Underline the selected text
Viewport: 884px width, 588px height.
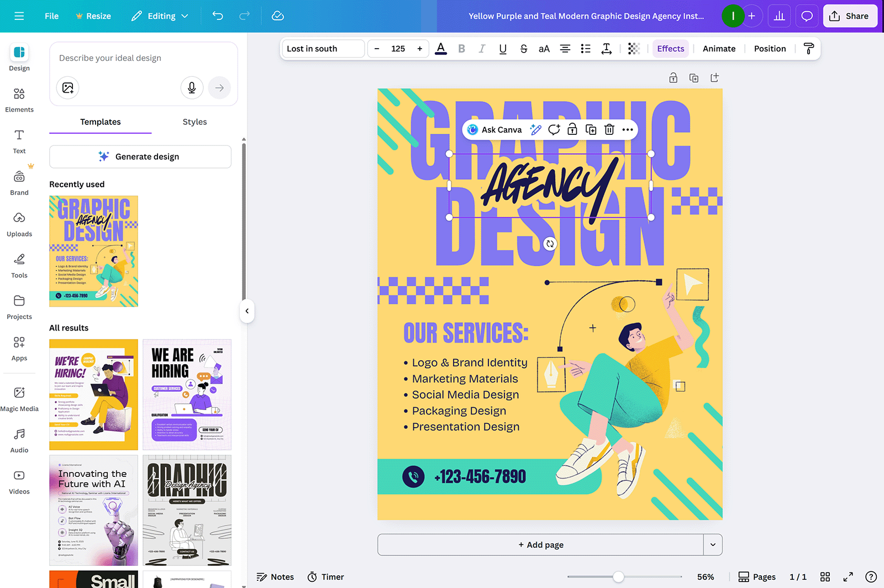pos(503,49)
